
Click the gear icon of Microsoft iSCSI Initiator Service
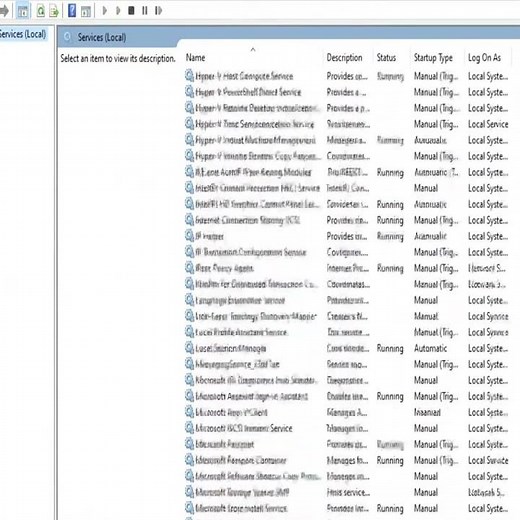click(189, 428)
